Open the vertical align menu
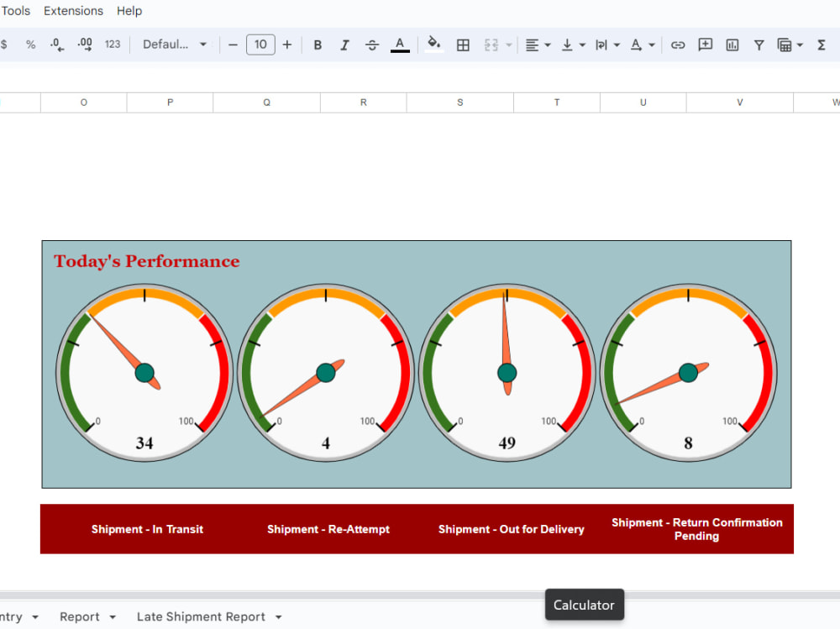The width and height of the screenshot is (840, 629). [573, 45]
